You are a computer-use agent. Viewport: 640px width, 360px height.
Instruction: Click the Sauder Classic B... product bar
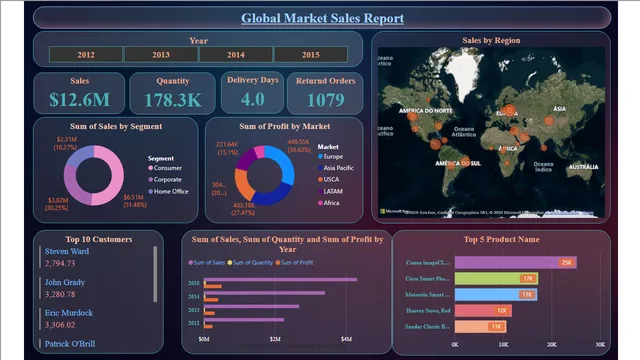point(481,327)
